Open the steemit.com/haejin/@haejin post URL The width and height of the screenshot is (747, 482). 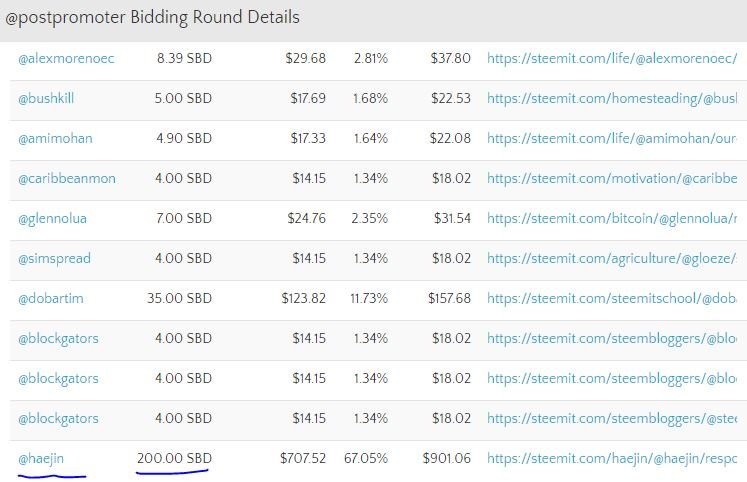[x=612, y=459]
